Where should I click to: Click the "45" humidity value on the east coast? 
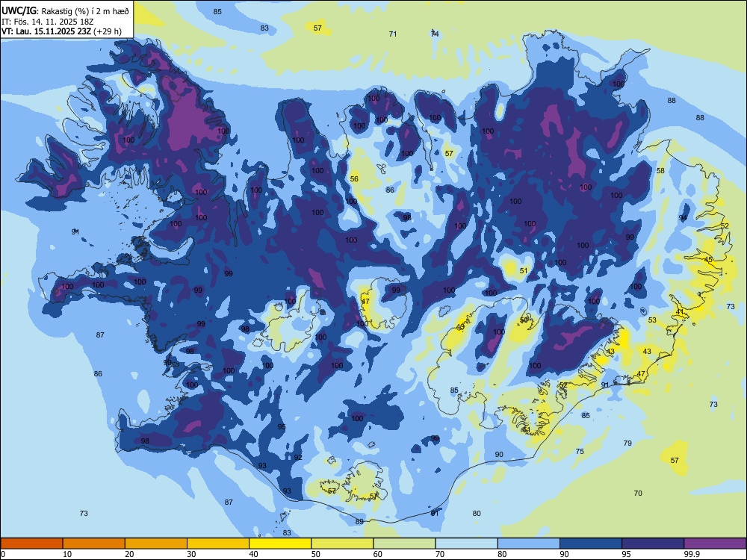[708, 260]
